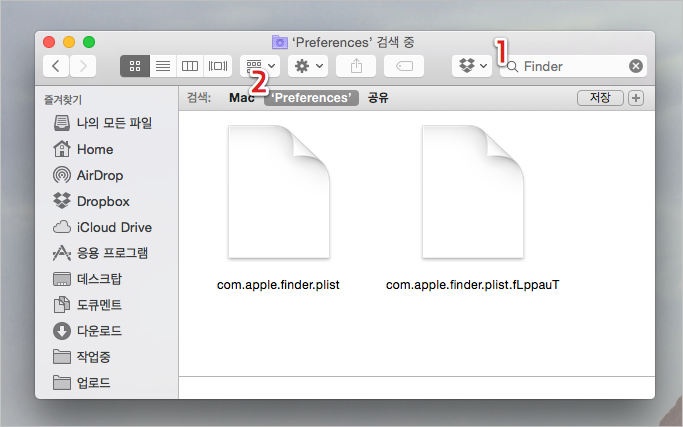Click the Preferences folder icon in title
Image resolution: width=683 pixels, height=427 pixels.
point(280,42)
